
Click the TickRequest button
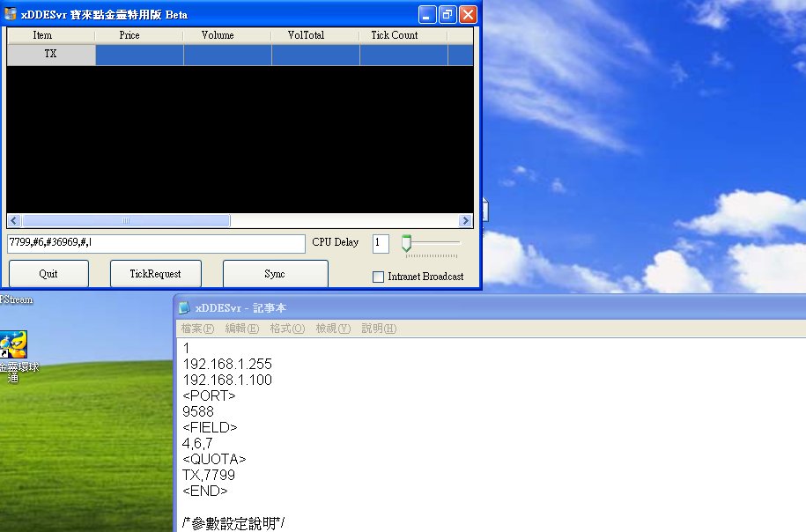coord(156,273)
